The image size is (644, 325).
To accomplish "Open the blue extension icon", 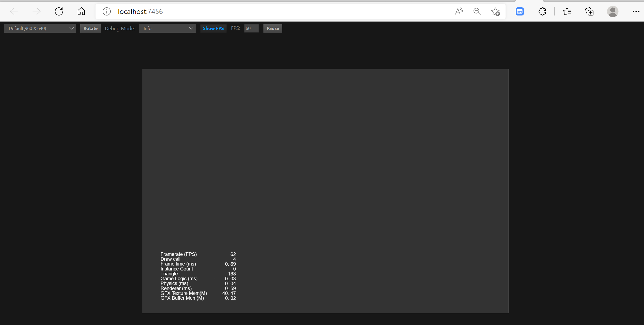I will pos(520,11).
